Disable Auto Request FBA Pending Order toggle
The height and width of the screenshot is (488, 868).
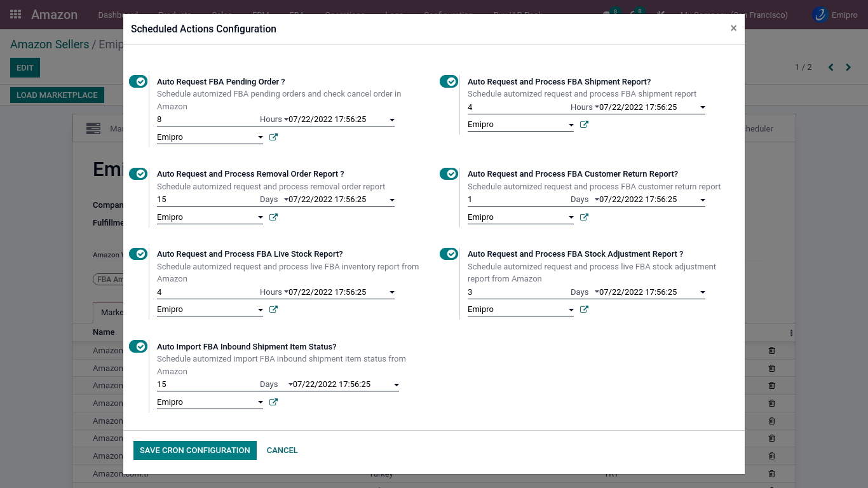[138, 81]
